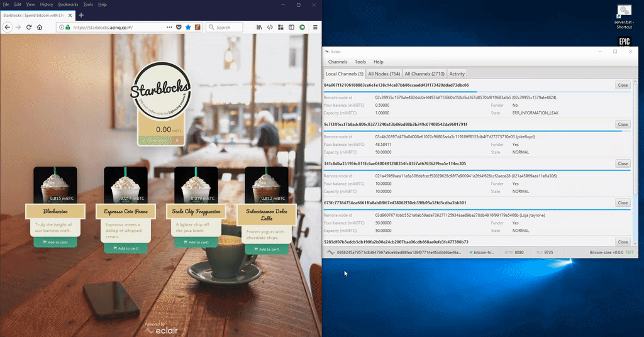The width and height of the screenshot is (644, 337).
Task: Click the Scala Chip Frappuccino drink image
Action: coord(196,185)
